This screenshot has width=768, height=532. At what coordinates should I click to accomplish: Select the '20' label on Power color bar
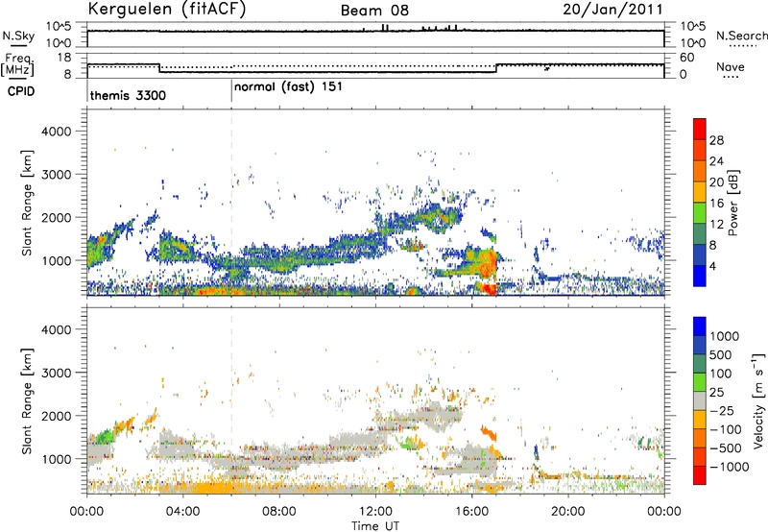716,182
